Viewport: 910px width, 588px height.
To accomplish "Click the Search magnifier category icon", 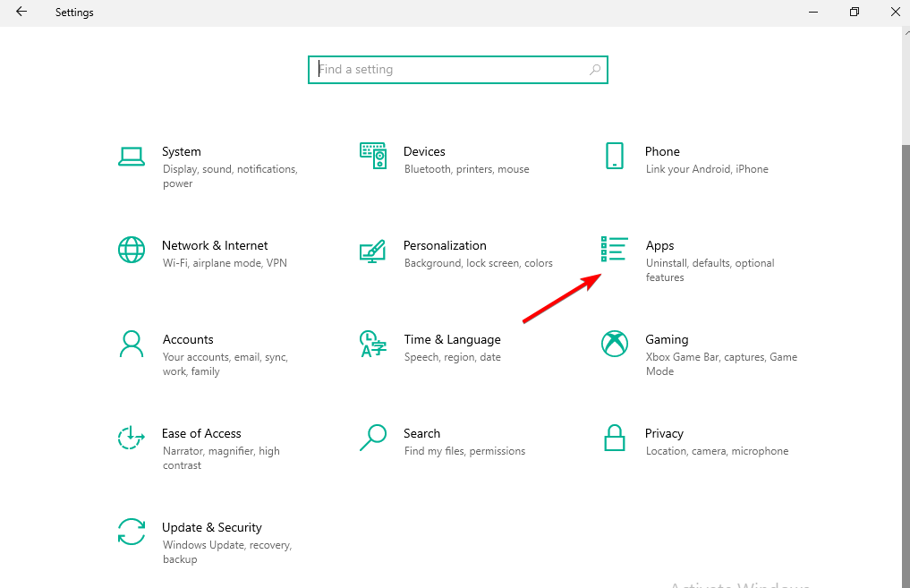I will 372,438.
